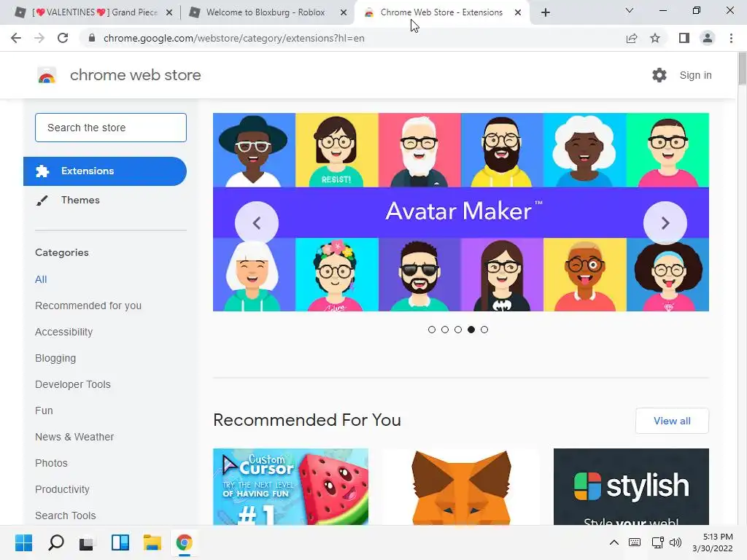Choose the Developer Tools category

pyautogui.click(x=72, y=384)
